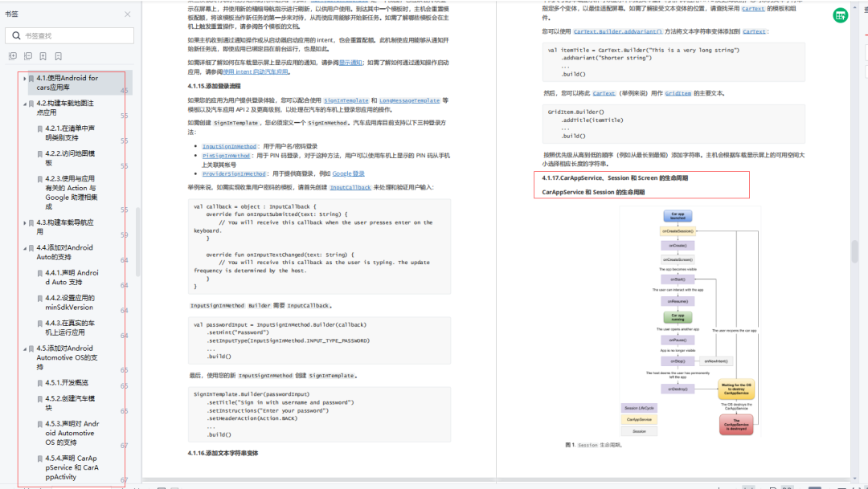Click the heading 4.1.15.添加登录流程

point(215,86)
